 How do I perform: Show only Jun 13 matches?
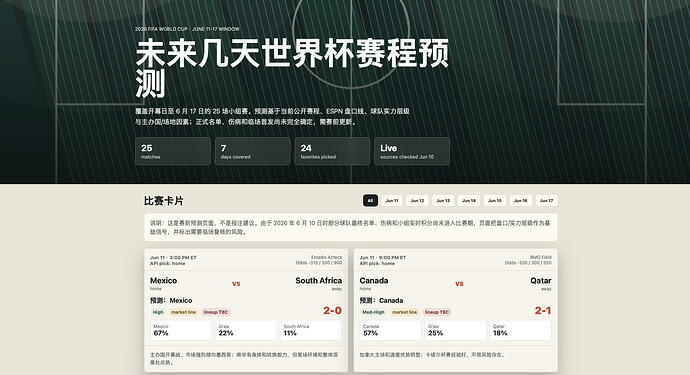443,201
